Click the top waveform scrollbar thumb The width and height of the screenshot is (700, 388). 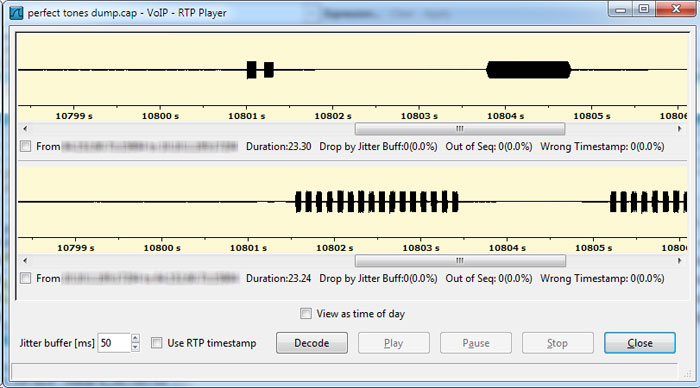pyautogui.click(x=460, y=129)
